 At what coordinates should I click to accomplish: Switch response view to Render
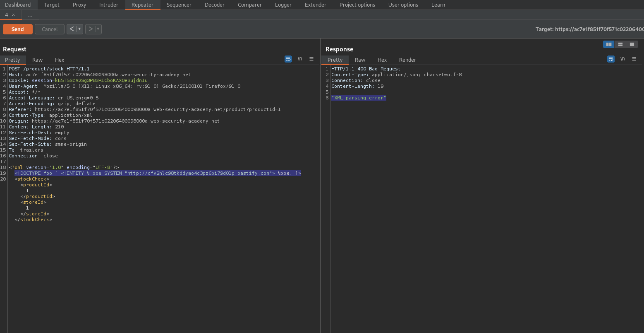[x=407, y=60]
